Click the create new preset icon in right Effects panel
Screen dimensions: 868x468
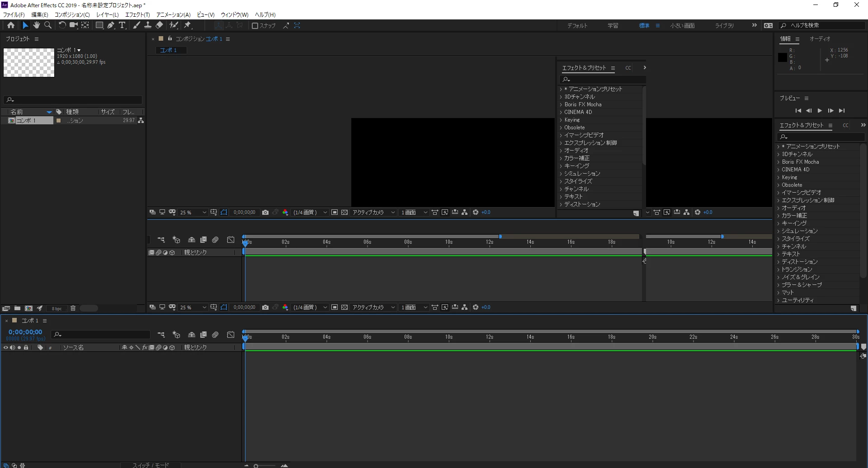(x=854, y=308)
